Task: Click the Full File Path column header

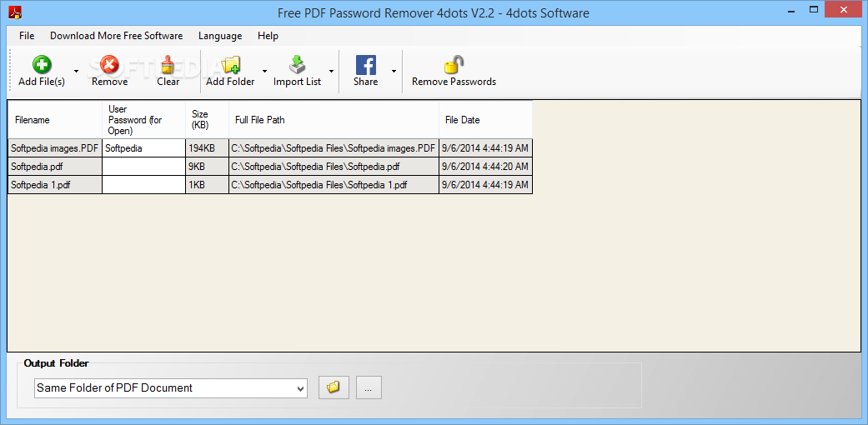Action: [x=334, y=119]
